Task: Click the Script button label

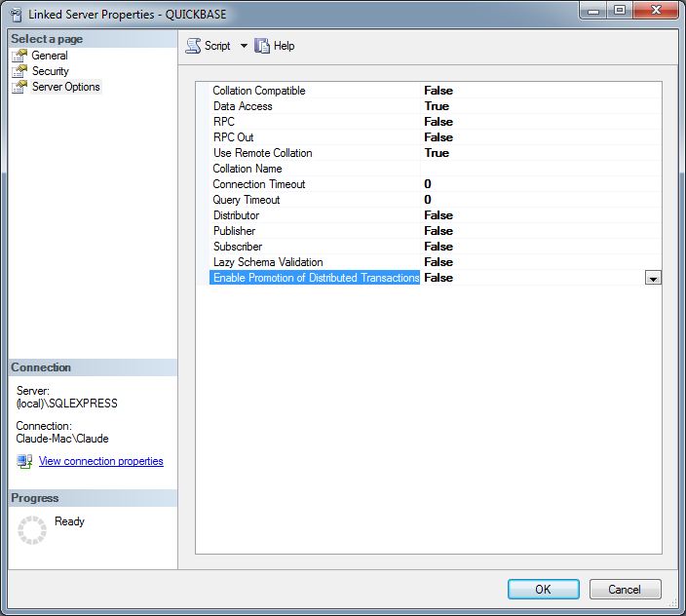Action: [217, 46]
